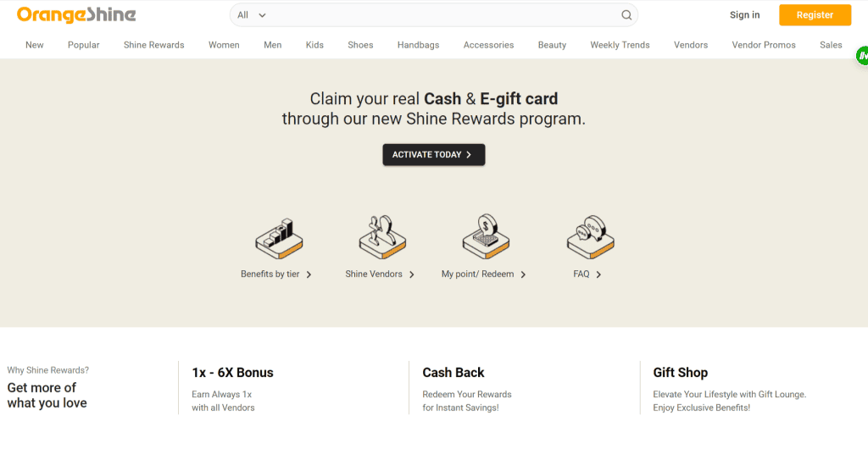The height and width of the screenshot is (449, 868).
Task: Expand the All search category dropdown
Action: (251, 15)
